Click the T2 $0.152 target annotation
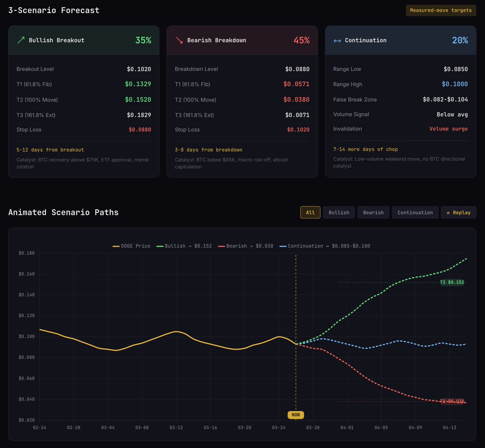 [x=451, y=282]
